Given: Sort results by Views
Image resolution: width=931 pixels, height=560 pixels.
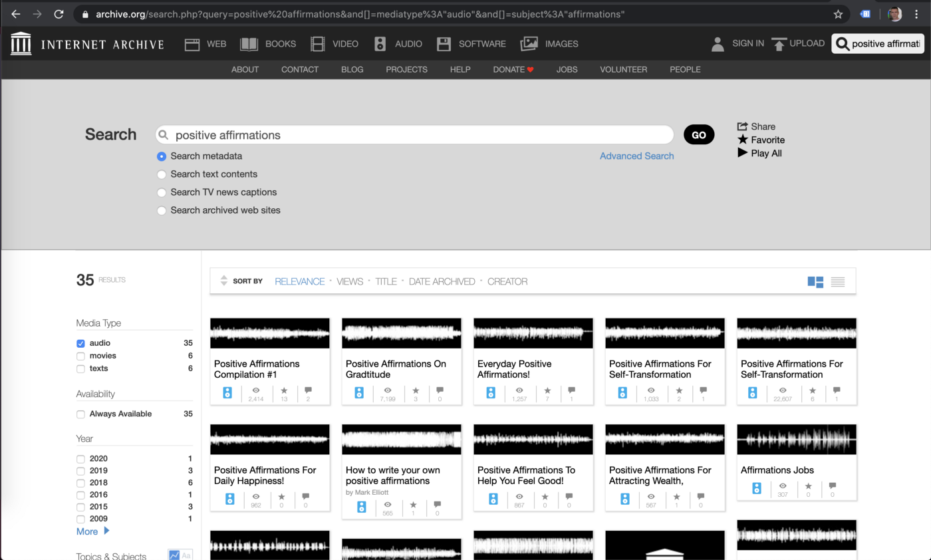Looking at the screenshot, I should 350,281.
